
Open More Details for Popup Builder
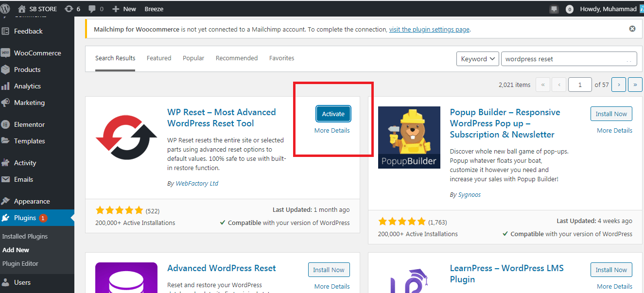(614, 130)
